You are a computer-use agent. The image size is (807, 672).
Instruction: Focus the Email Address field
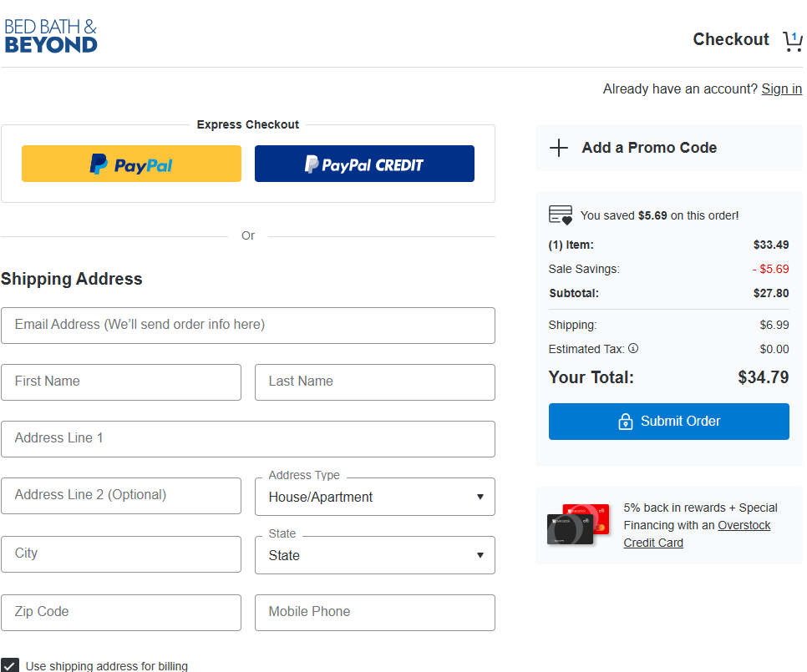pyautogui.click(x=247, y=325)
